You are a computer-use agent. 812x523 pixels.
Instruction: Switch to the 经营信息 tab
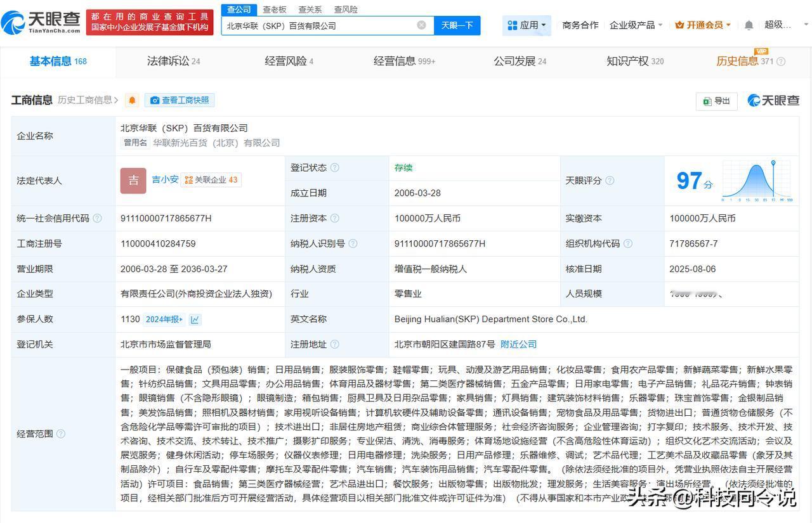pyautogui.click(x=404, y=61)
